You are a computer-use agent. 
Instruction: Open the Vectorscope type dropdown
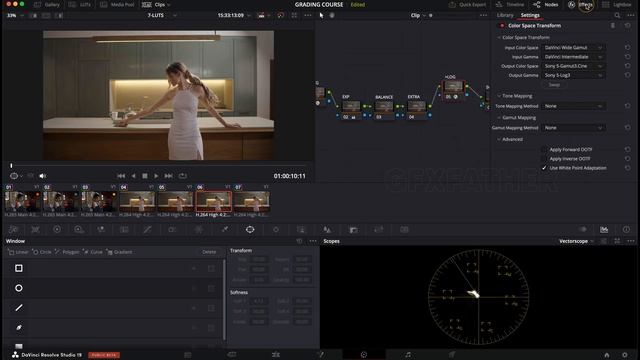click(x=576, y=241)
